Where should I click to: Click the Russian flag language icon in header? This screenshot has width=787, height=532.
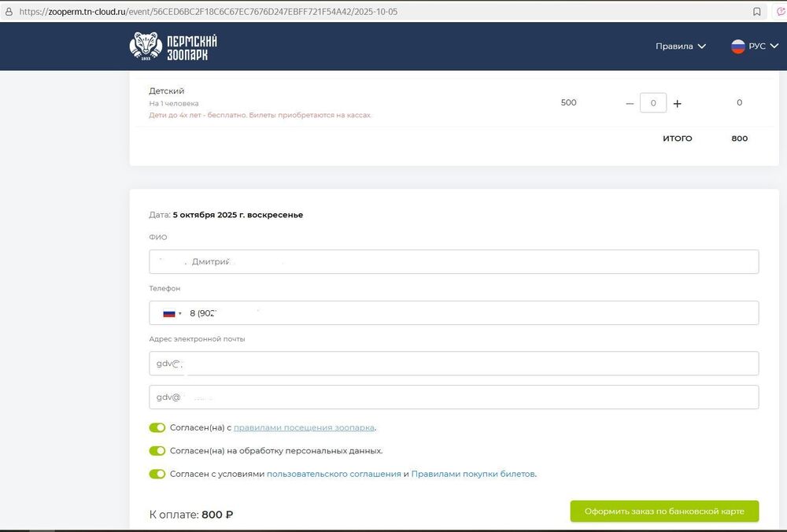tap(738, 46)
